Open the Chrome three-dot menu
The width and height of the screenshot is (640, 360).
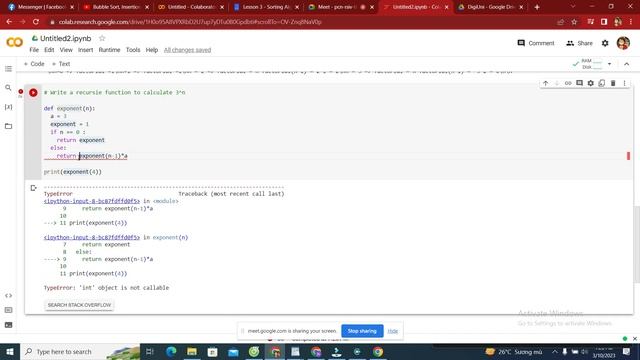[631, 22]
